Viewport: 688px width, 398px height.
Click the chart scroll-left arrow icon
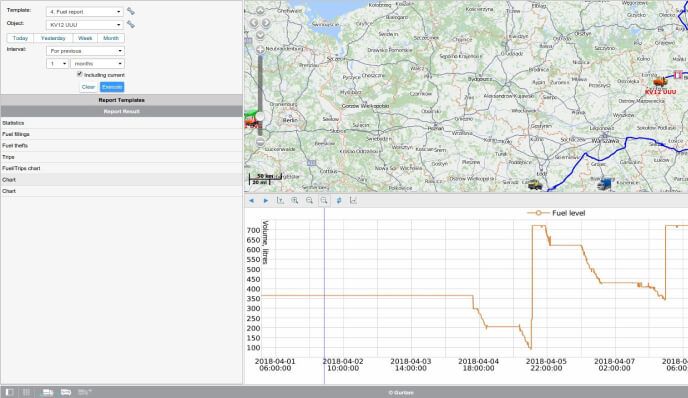[251, 201]
